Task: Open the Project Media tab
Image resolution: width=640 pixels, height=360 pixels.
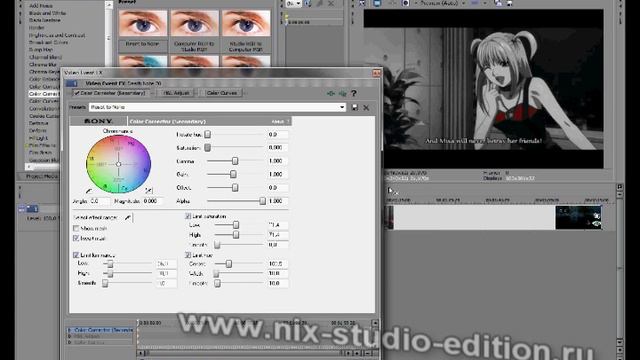Action: click(x=42, y=176)
